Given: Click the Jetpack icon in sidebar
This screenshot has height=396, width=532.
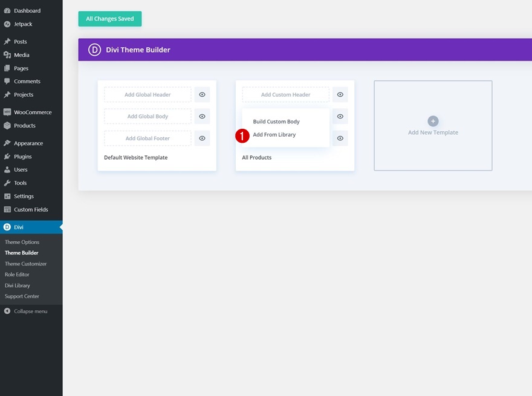Looking at the screenshot, I should coord(7,24).
